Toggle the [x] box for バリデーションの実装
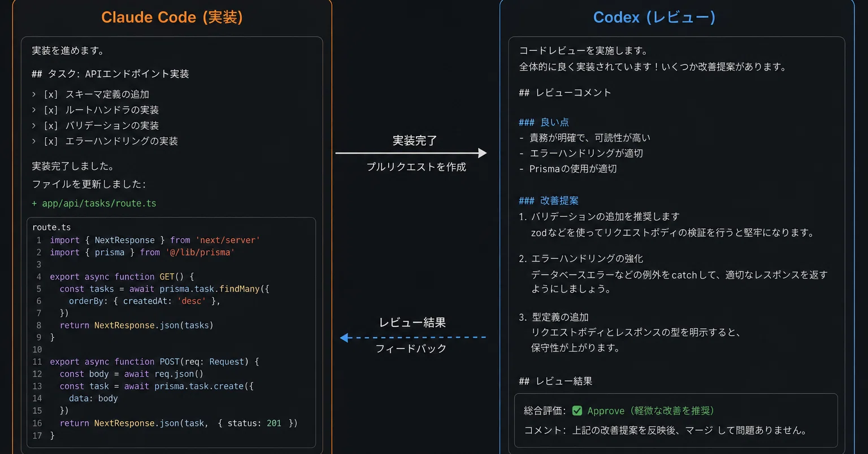The width and height of the screenshot is (868, 454). 51,125
